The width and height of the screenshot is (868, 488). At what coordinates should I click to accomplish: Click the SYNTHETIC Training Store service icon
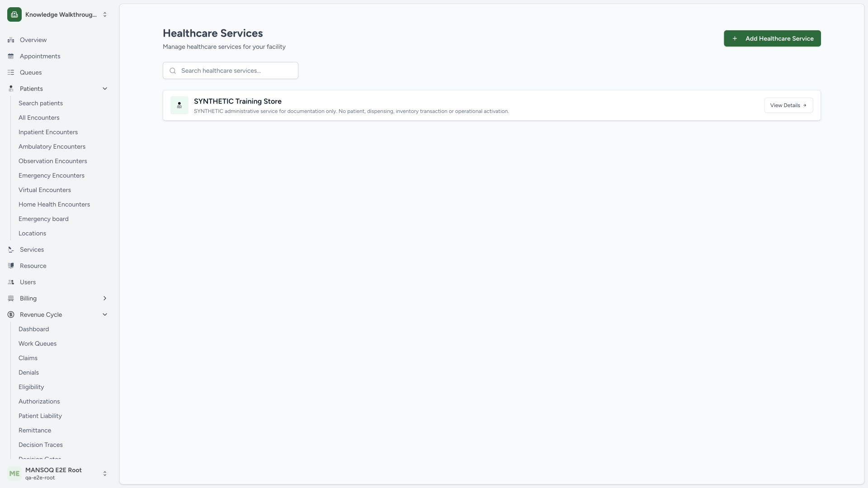[x=179, y=105]
